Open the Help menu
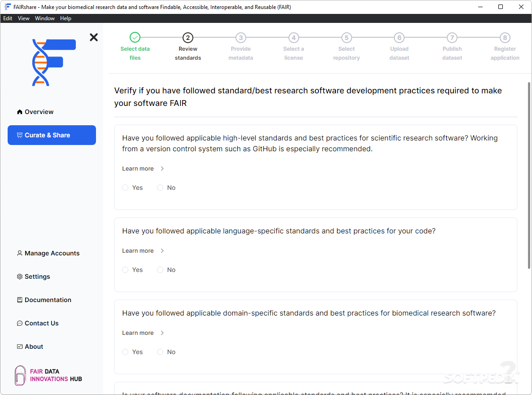532x395 pixels. (x=66, y=18)
